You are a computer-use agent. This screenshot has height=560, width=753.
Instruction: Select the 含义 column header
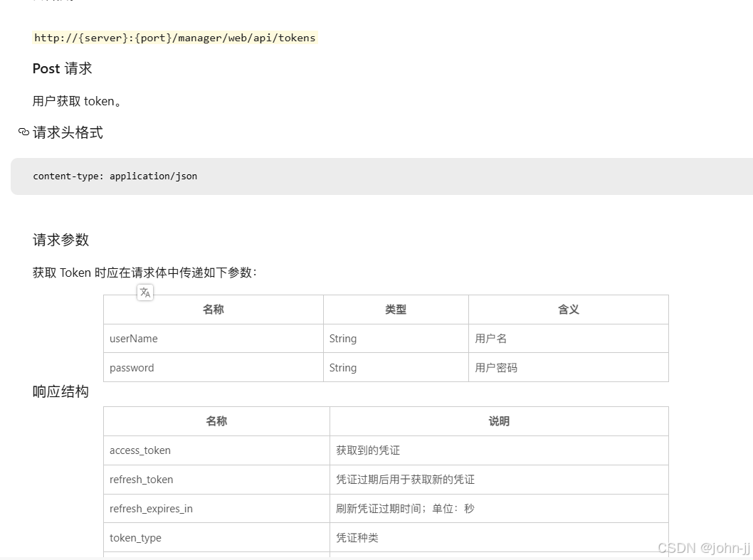[569, 310]
